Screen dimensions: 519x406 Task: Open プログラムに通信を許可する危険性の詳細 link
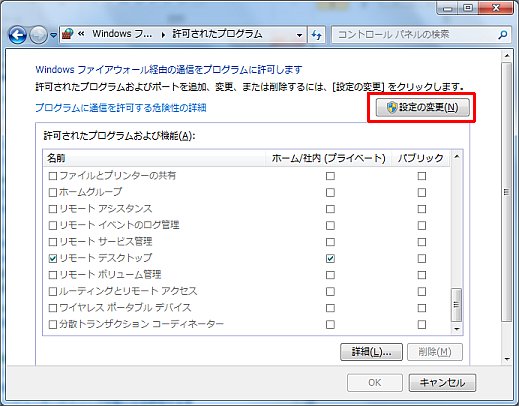tap(121, 108)
